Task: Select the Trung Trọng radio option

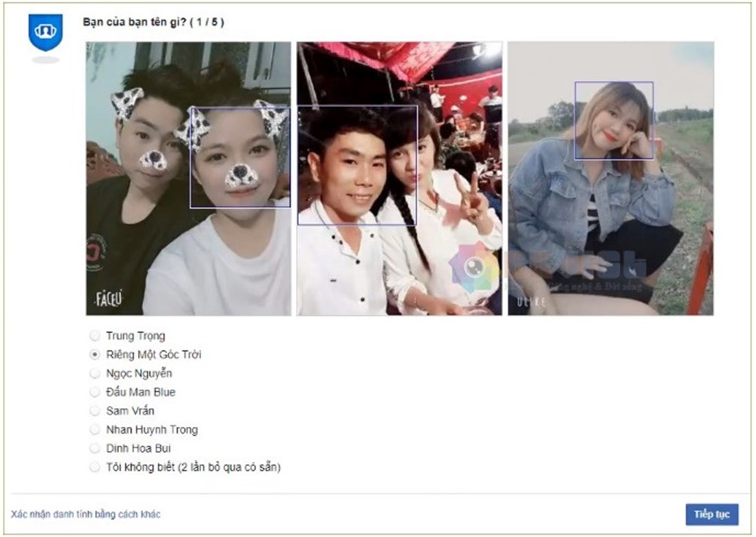Action: pos(95,335)
